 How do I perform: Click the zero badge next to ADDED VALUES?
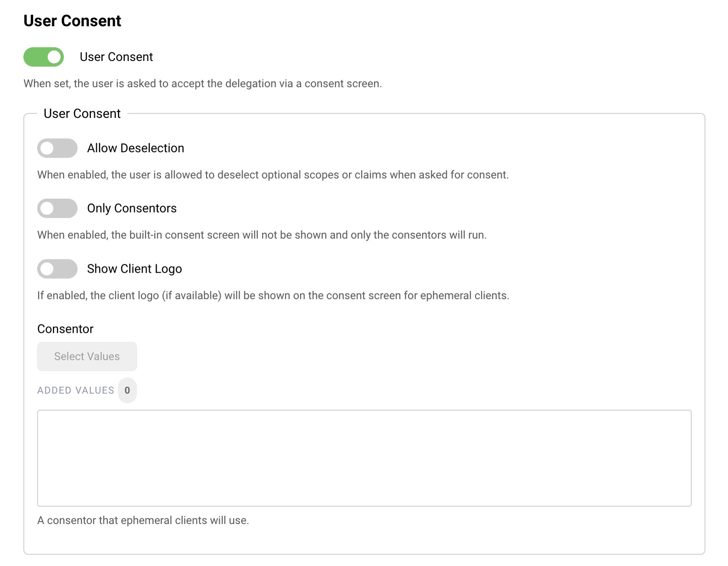coord(127,390)
